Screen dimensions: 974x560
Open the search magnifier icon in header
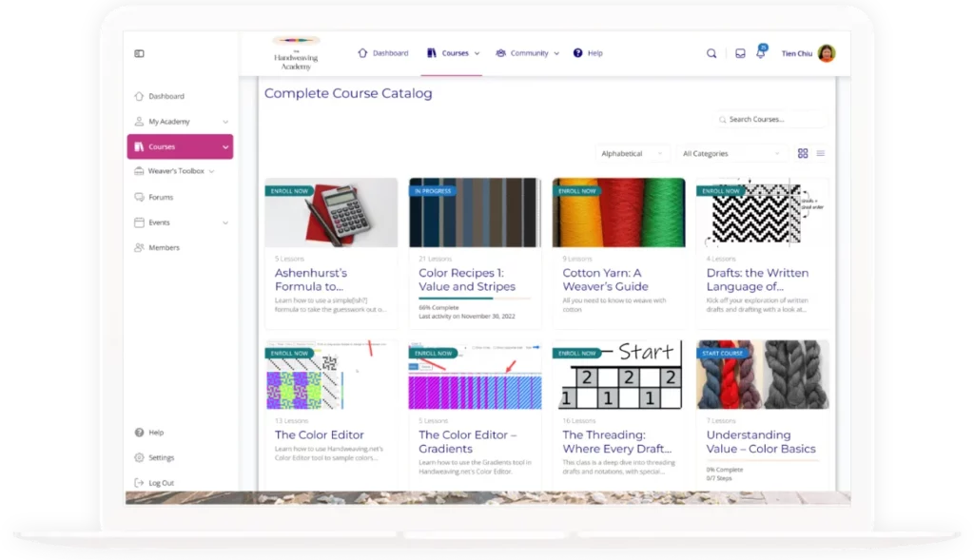[711, 53]
